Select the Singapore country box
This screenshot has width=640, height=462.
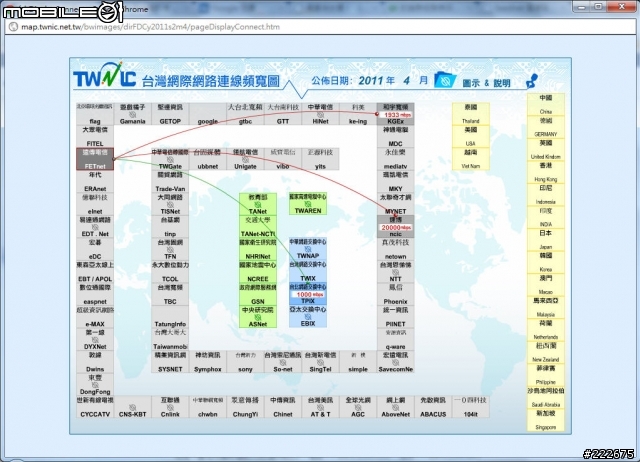[545, 420]
